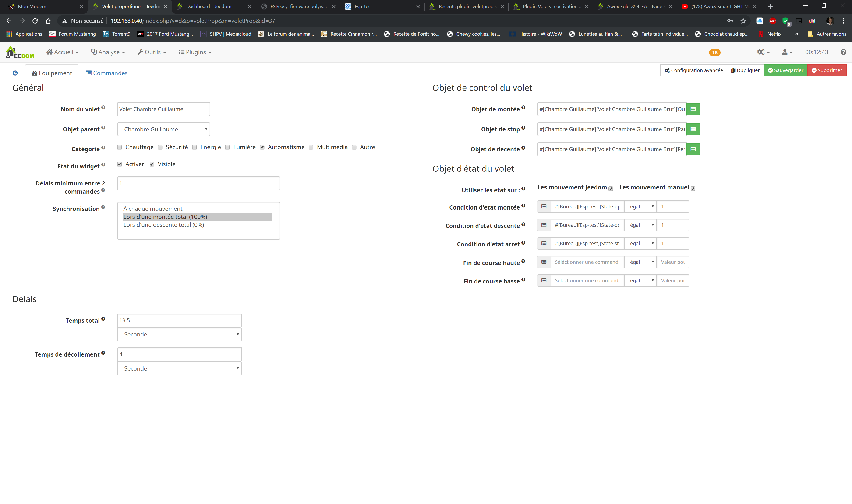Image resolution: width=852 pixels, height=504 pixels.
Task: Open the 16 messages notification badge
Action: [x=714, y=52]
